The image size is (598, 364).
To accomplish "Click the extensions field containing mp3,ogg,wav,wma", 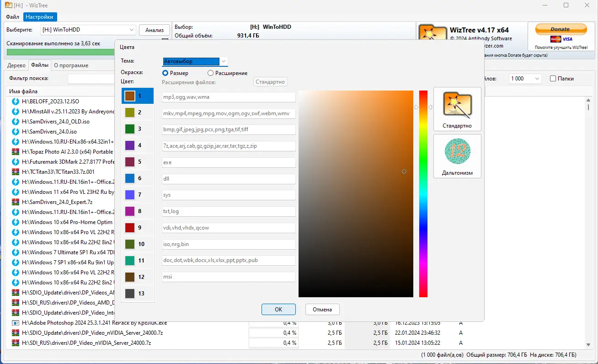I will 229,97.
